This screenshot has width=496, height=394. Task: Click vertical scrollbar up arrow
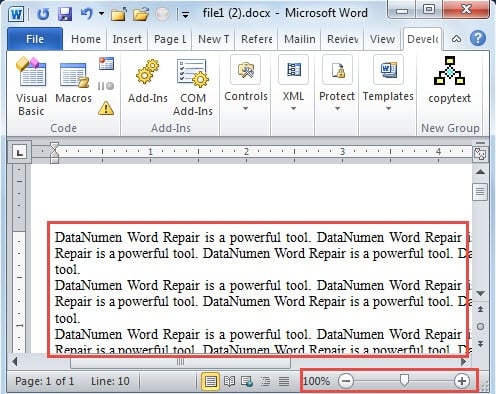480,172
